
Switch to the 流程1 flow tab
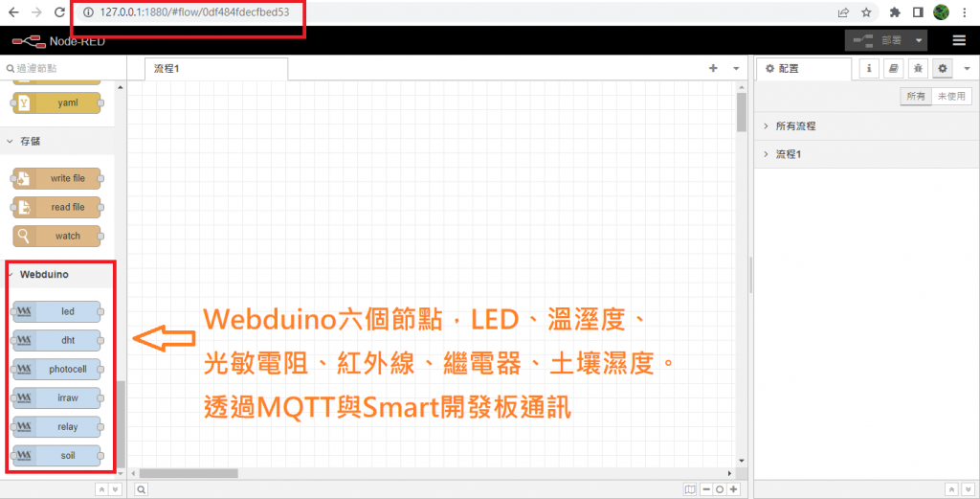[x=216, y=69]
